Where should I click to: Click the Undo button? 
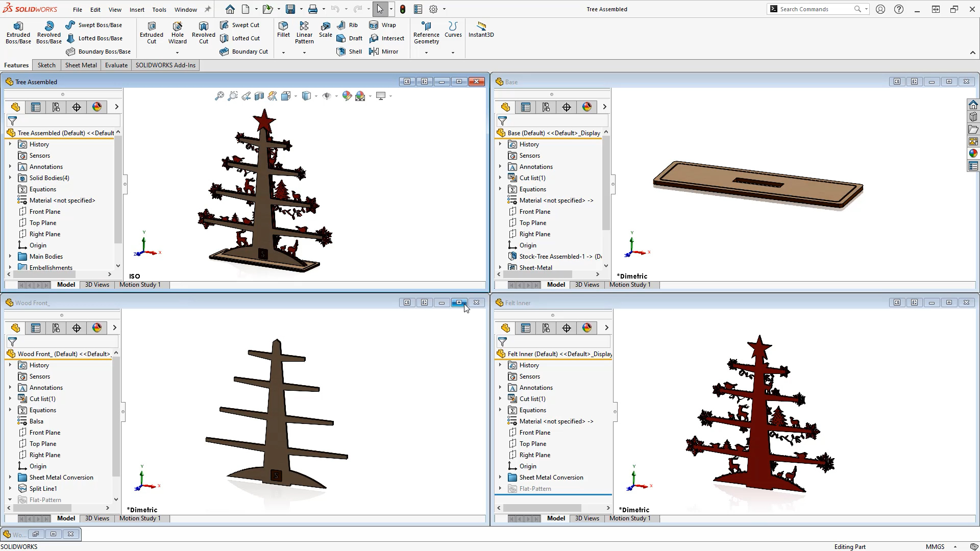tap(334, 9)
